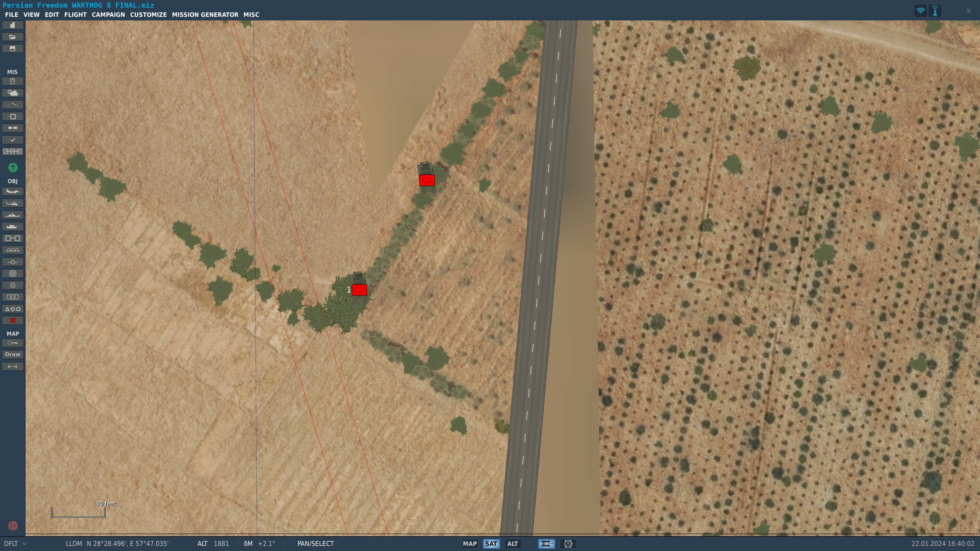Click the exit icon at sidebar bottom
Screen dimensions: 980x551
13,526
